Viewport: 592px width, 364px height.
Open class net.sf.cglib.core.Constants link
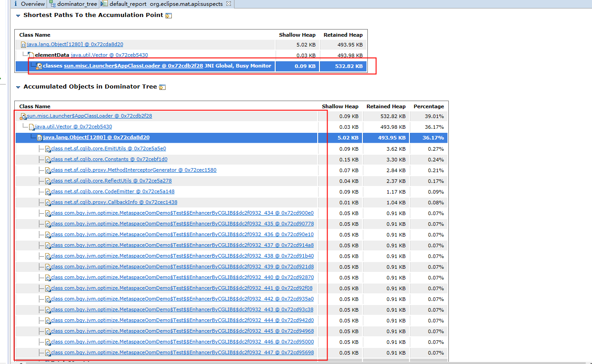(x=109, y=159)
